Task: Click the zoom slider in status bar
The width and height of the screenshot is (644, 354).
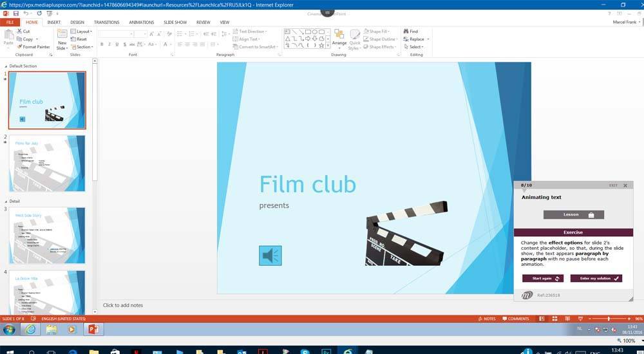Action: pos(609,319)
